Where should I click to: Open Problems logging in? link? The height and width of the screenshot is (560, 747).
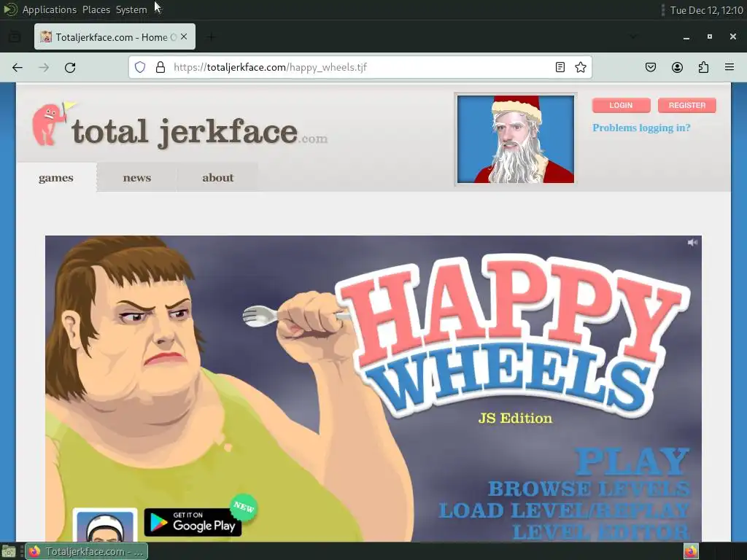click(641, 128)
